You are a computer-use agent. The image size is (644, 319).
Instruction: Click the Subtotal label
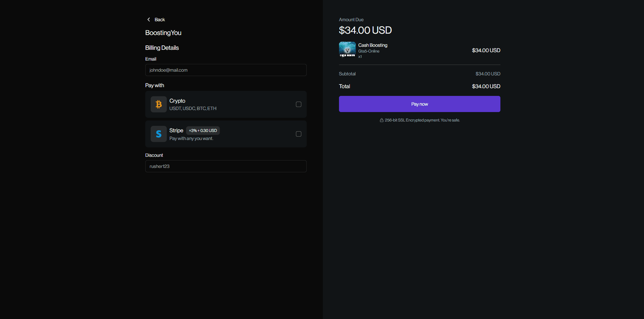point(347,74)
